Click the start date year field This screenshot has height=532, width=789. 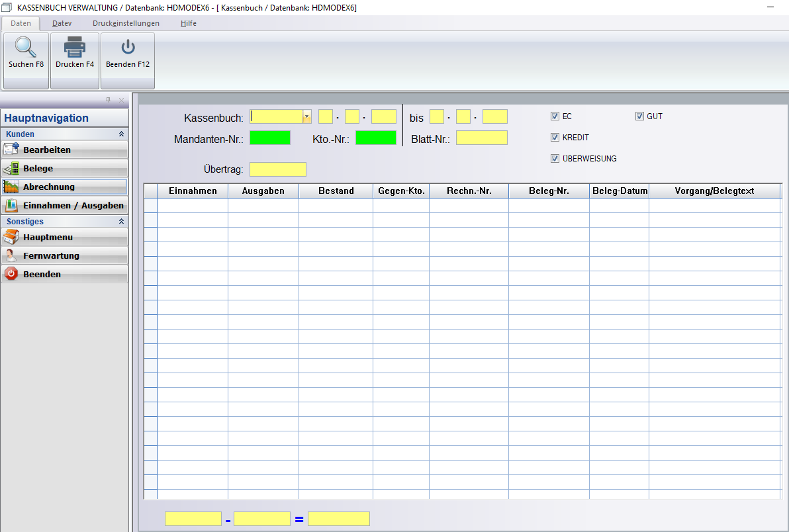[384, 116]
